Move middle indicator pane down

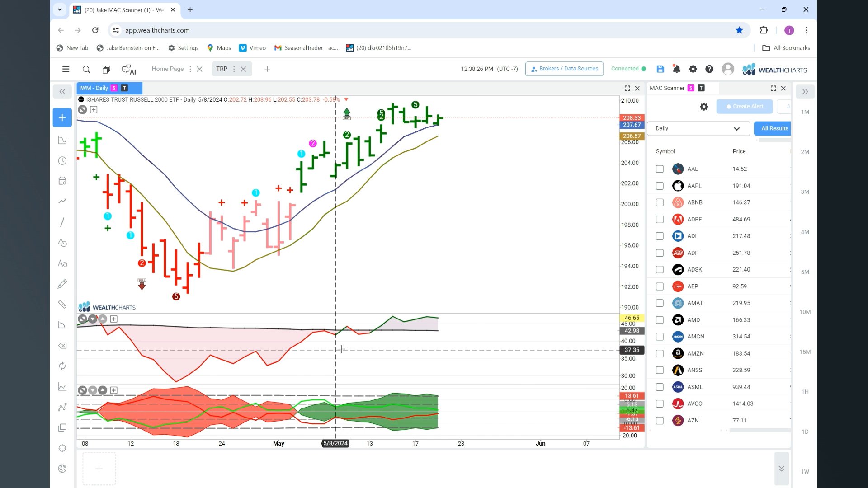tap(93, 319)
